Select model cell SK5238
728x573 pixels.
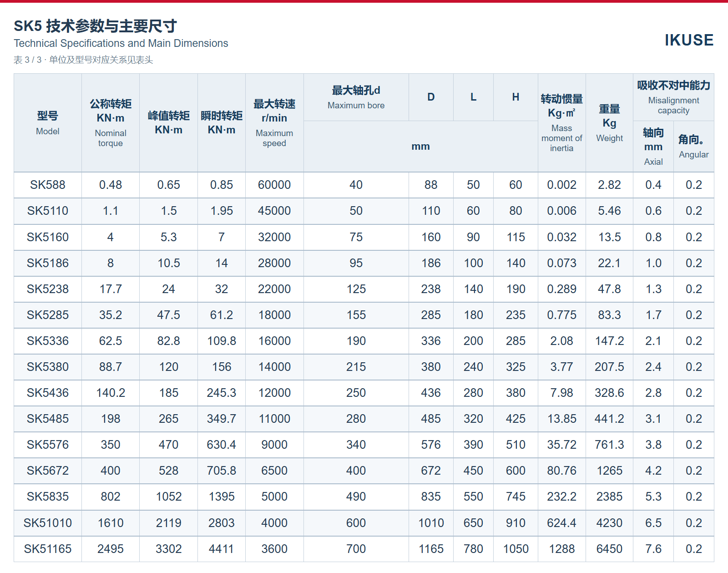click(48, 289)
